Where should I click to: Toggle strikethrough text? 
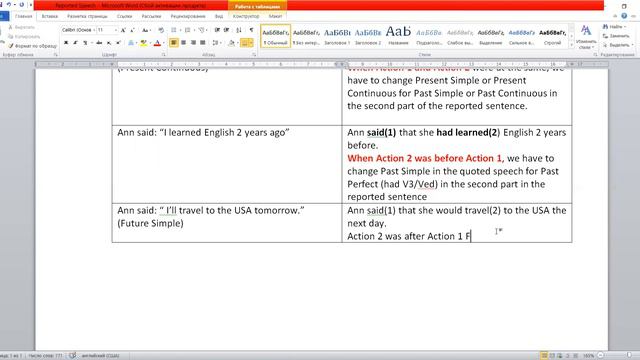[x=99, y=42]
